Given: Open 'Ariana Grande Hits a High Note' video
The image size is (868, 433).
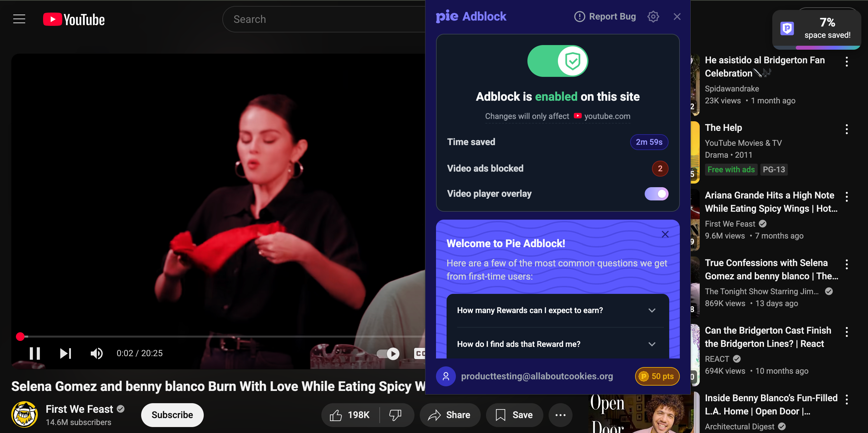Looking at the screenshot, I should (771, 202).
